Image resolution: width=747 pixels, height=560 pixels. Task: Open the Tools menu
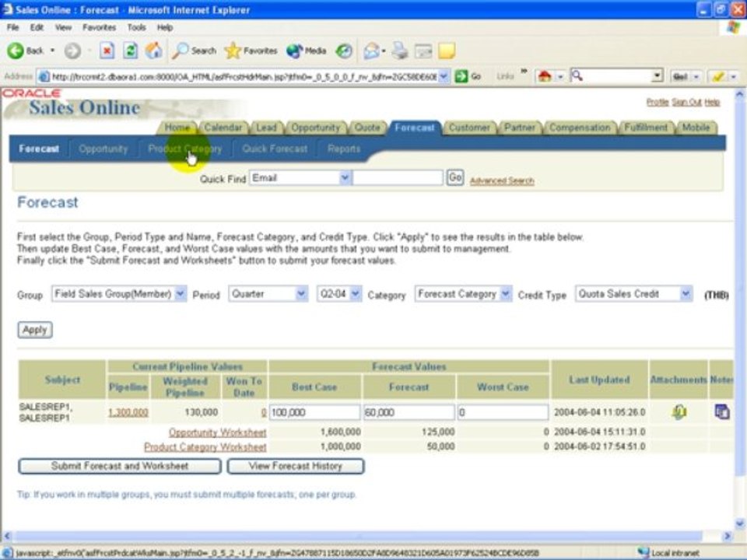(136, 27)
